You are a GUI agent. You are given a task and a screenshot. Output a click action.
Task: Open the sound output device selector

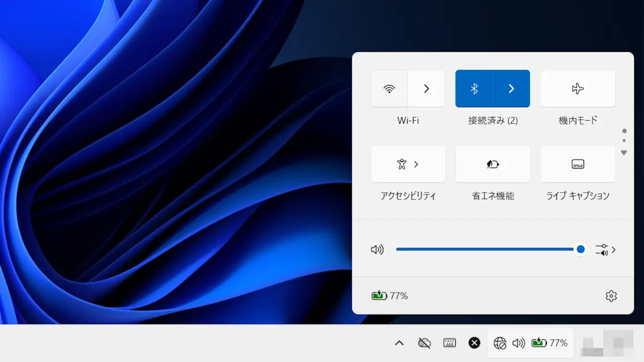[605, 249]
